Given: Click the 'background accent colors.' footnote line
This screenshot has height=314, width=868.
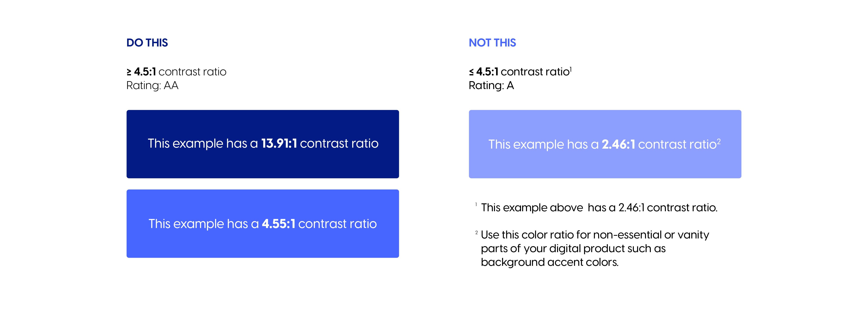Looking at the screenshot, I should (x=550, y=262).
